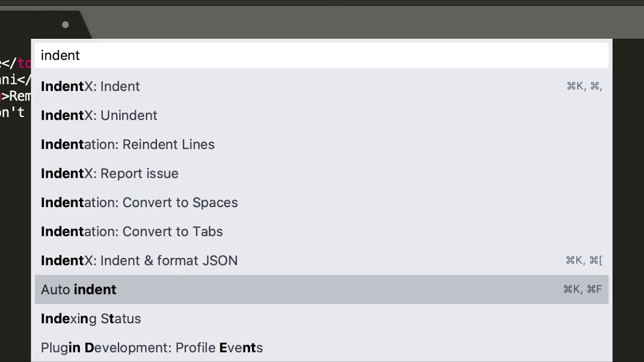Click the command palette search field
The height and width of the screenshot is (362, 644).
click(x=321, y=55)
